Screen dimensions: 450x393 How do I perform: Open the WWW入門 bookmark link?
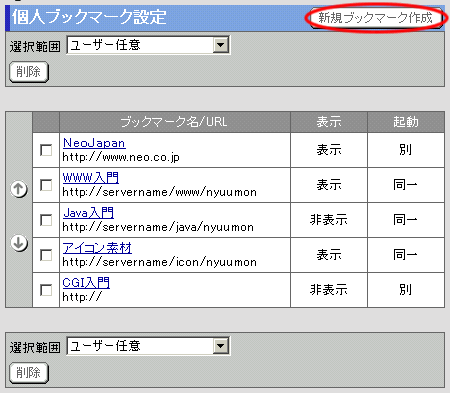pos(91,177)
